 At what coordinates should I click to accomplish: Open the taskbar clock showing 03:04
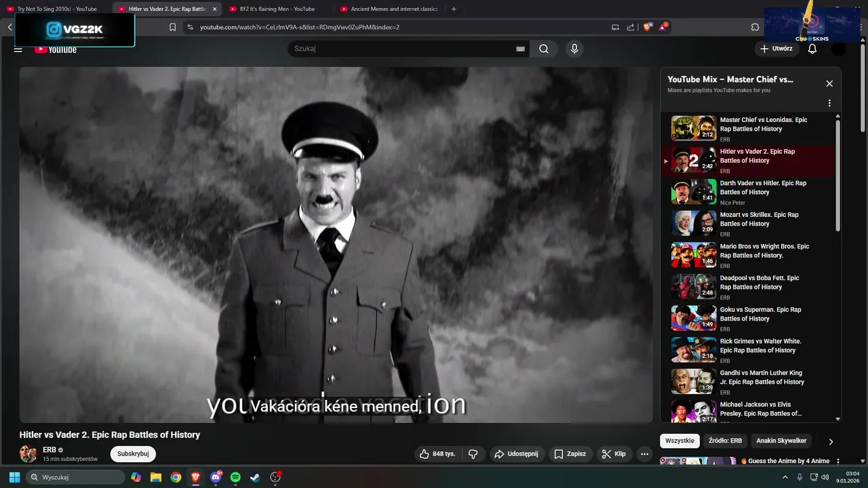coord(849,477)
